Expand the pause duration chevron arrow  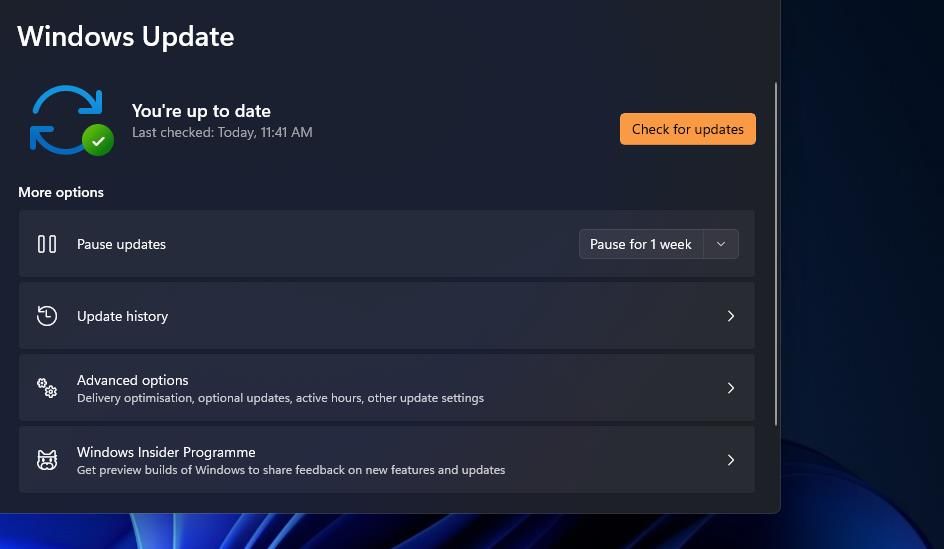(721, 244)
